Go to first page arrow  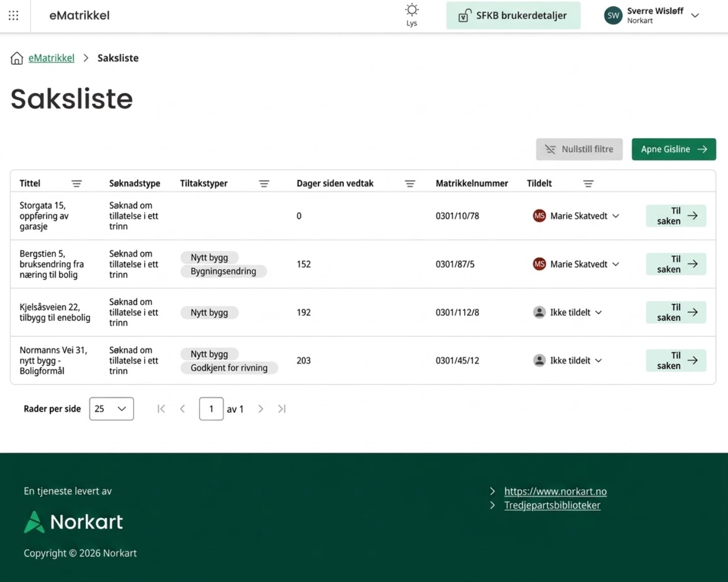[161, 409]
